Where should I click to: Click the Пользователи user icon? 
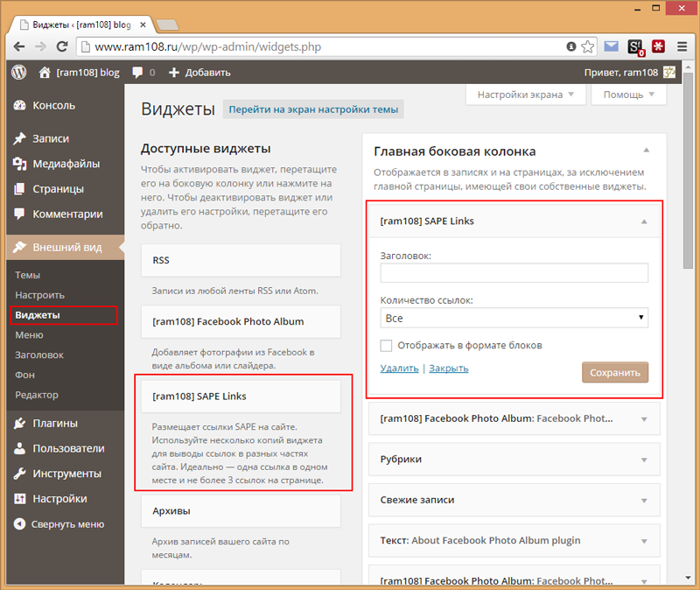tap(19, 448)
